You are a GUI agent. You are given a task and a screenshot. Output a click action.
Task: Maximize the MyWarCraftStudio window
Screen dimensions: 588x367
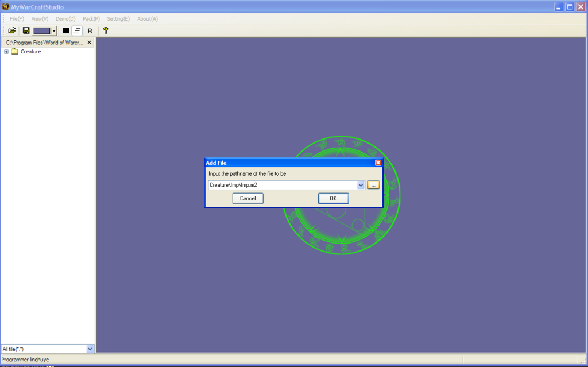pyautogui.click(x=570, y=7)
